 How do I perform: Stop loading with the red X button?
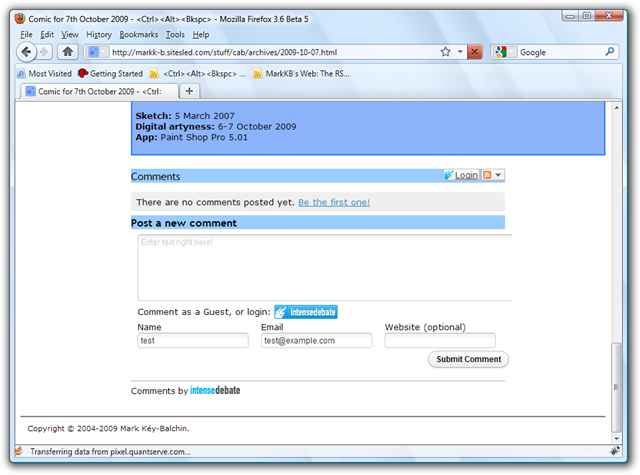pos(474,52)
